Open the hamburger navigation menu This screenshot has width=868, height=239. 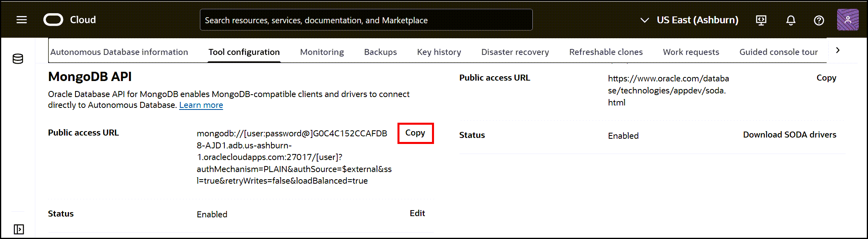[22, 20]
